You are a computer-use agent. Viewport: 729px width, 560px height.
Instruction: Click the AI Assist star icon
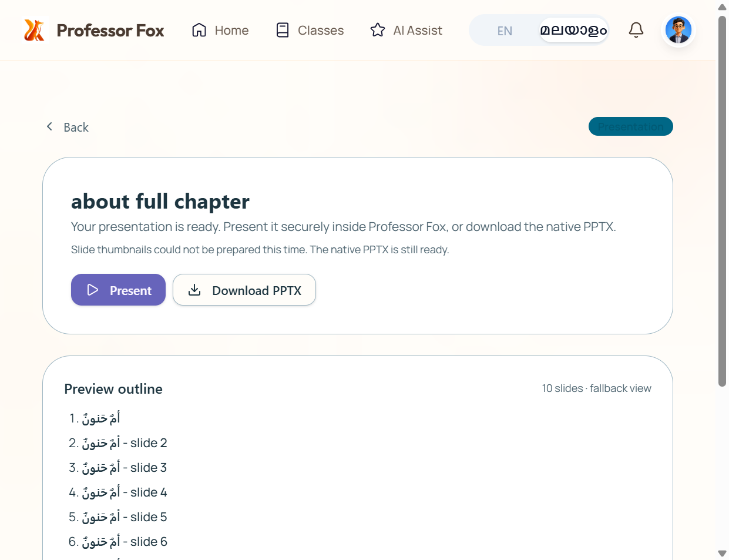pos(378,30)
